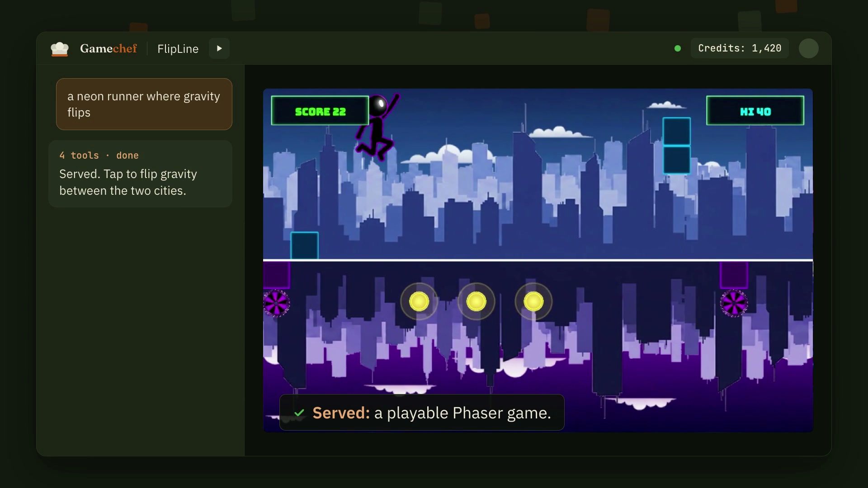868x488 pixels.
Task: Click the middle yellow coin
Action: pyautogui.click(x=476, y=301)
